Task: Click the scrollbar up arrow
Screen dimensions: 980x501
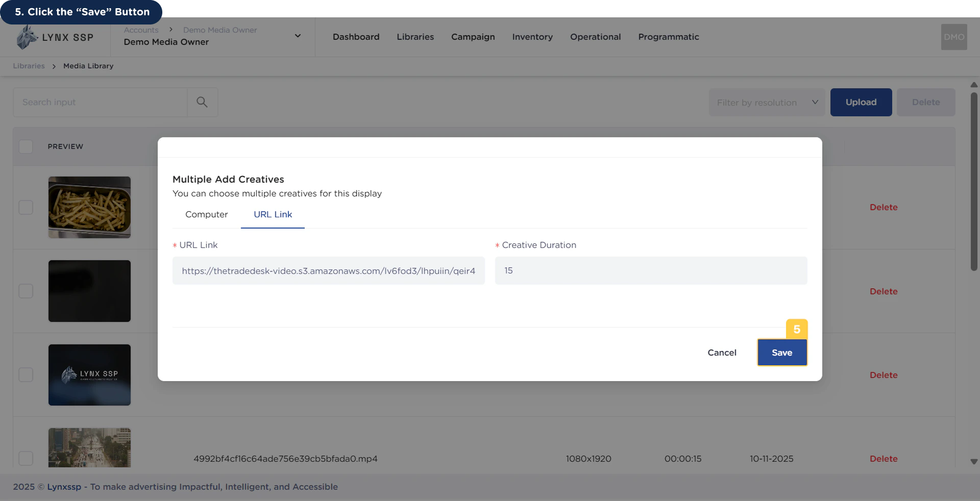Action: click(973, 85)
